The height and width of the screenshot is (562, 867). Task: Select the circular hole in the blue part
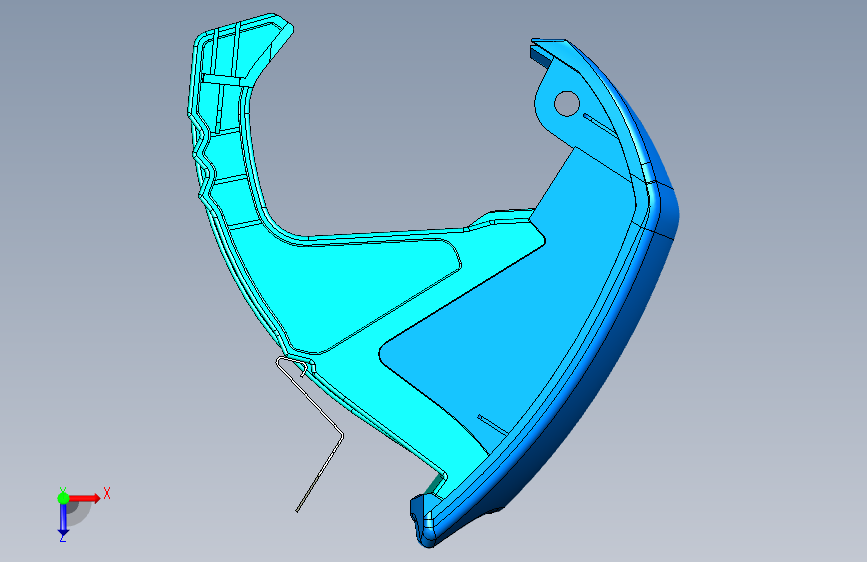[566, 103]
